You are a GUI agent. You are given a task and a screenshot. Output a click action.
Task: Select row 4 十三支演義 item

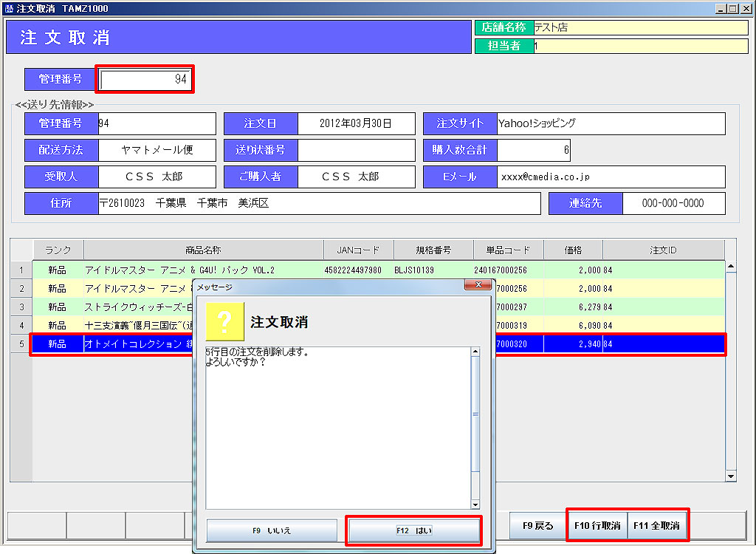pyautogui.click(x=137, y=326)
